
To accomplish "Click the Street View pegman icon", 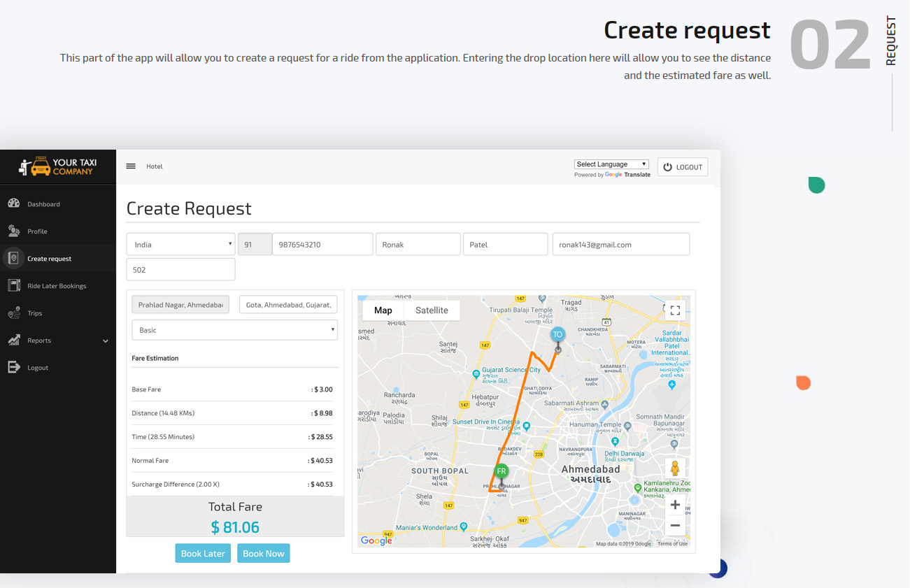I will pyautogui.click(x=675, y=468).
